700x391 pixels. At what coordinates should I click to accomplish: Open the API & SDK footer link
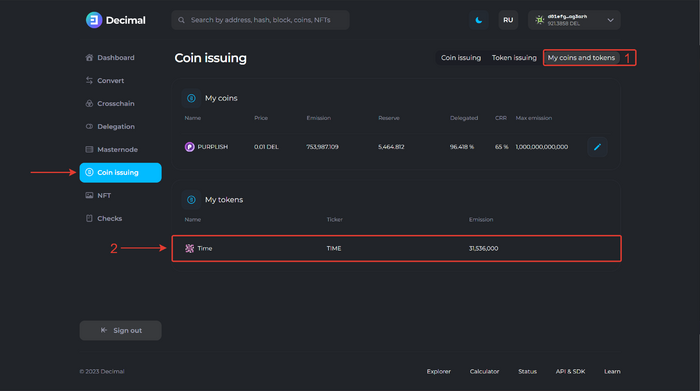[x=570, y=371]
